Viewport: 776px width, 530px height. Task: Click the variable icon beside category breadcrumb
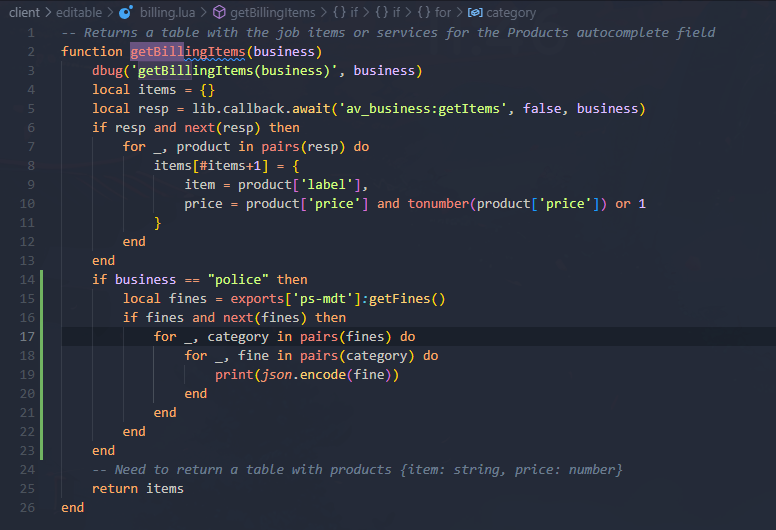click(x=476, y=13)
